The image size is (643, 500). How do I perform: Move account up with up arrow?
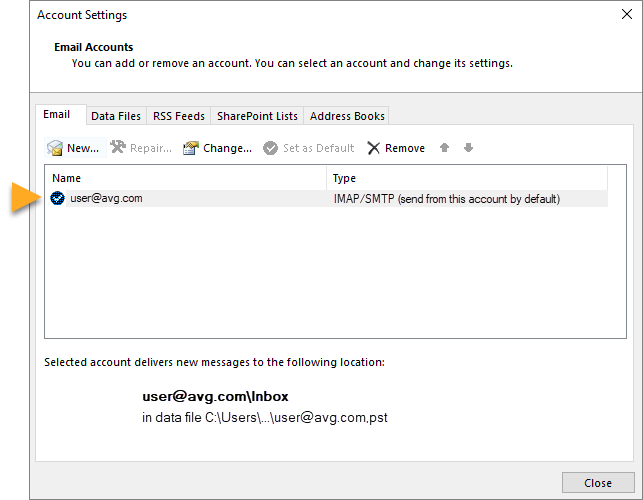tap(445, 148)
